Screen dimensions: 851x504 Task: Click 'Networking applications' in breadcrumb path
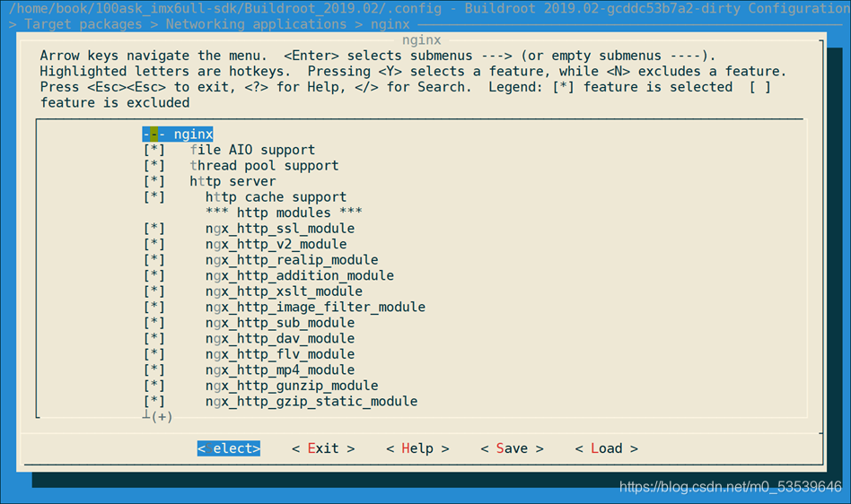pos(256,24)
